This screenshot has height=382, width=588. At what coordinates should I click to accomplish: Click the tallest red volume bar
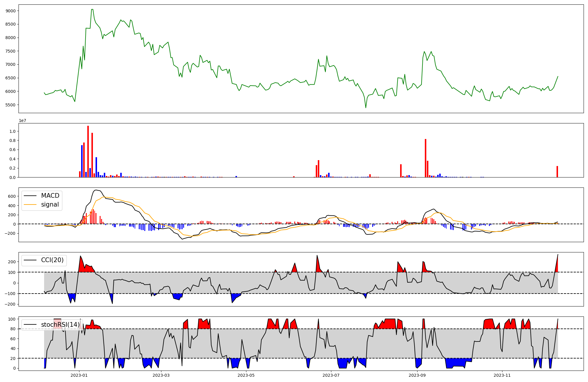[x=88, y=151]
